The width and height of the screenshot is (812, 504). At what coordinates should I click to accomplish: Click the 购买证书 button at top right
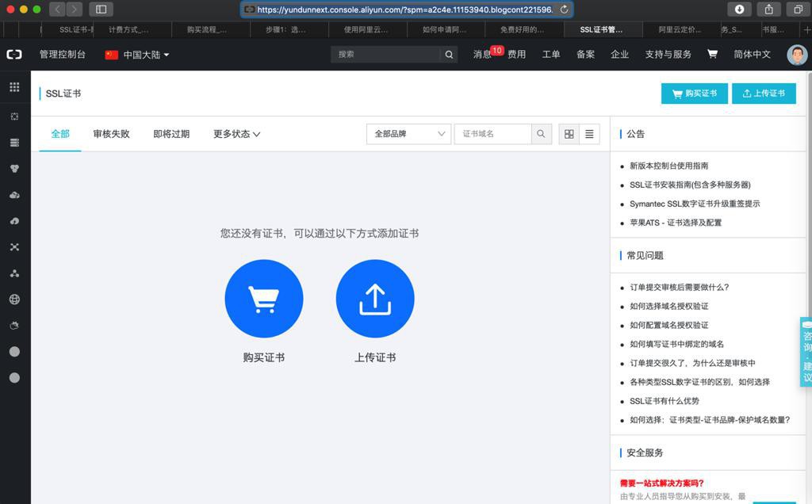pos(695,94)
